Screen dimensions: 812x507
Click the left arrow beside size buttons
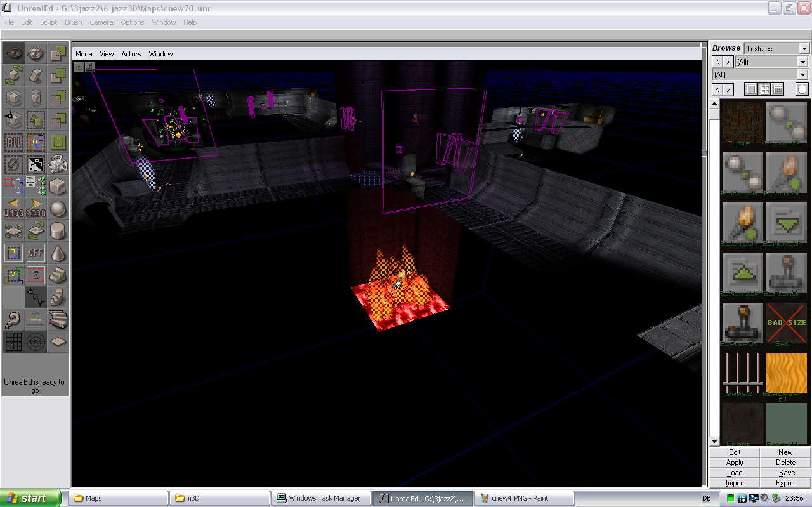(717, 89)
